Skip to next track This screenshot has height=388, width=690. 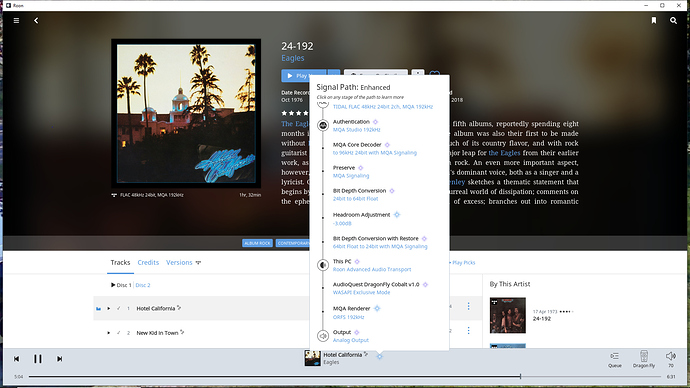(x=59, y=359)
